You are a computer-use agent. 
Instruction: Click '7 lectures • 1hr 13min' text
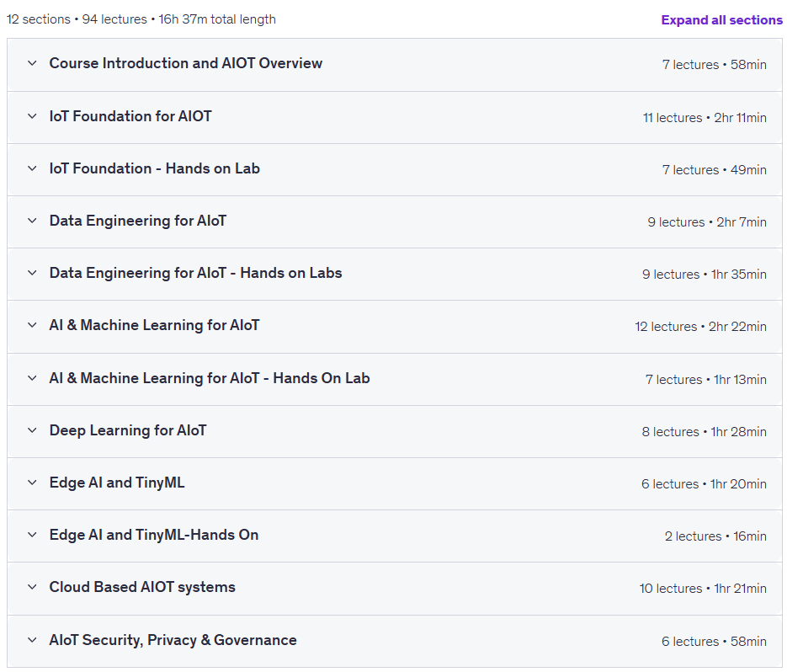(706, 380)
